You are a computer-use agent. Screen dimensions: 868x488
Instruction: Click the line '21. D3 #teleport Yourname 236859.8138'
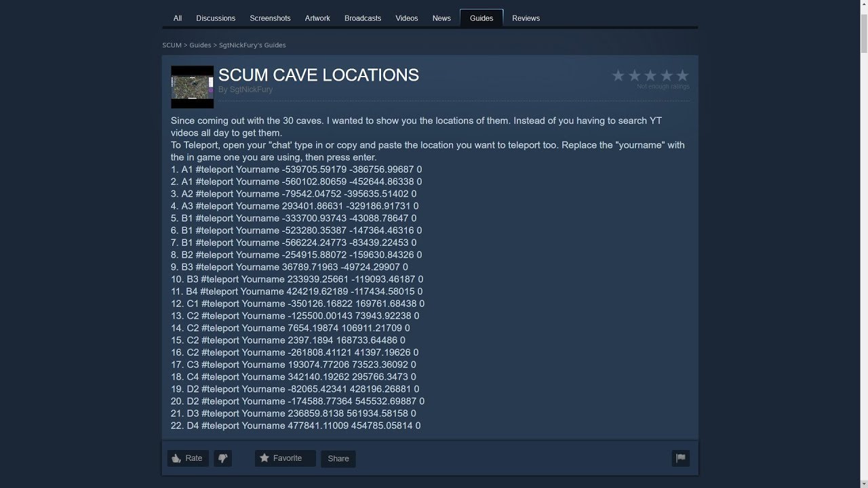(294, 413)
